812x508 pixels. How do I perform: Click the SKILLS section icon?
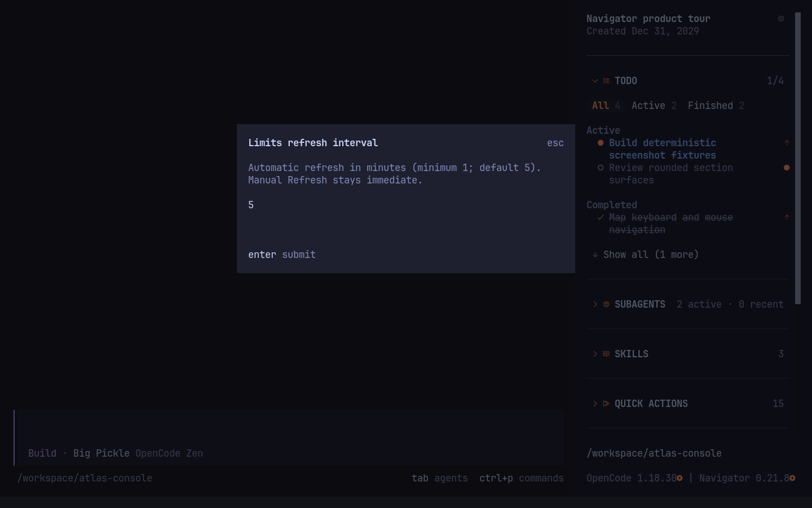606,354
